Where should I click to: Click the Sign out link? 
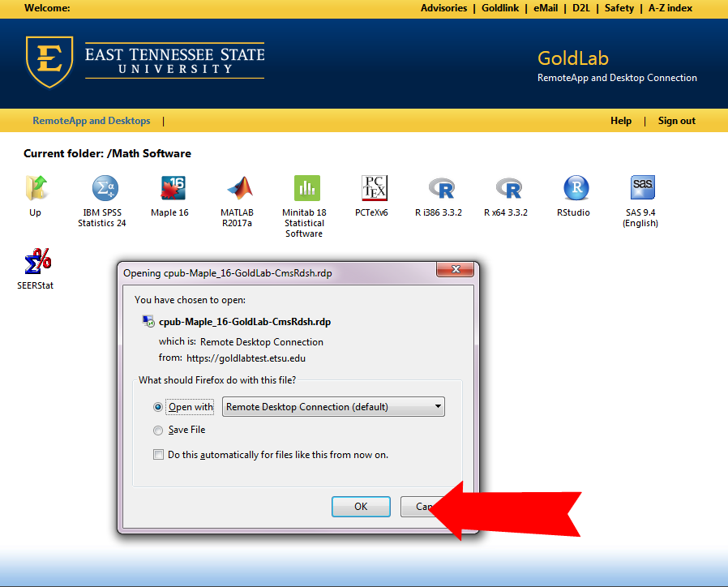(x=676, y=121)
